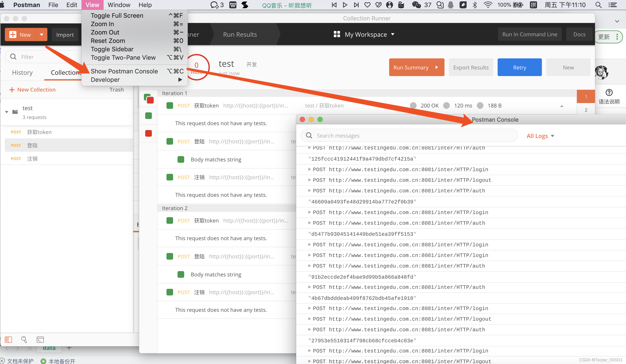This screenshot has height=364, width=626.
Task: Open the My Workspace dropdown arrow
Action: click(x=393, y=34)
